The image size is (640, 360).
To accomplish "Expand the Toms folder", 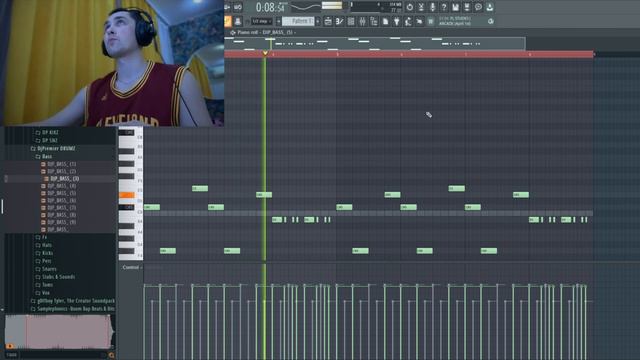I will 44,285.
